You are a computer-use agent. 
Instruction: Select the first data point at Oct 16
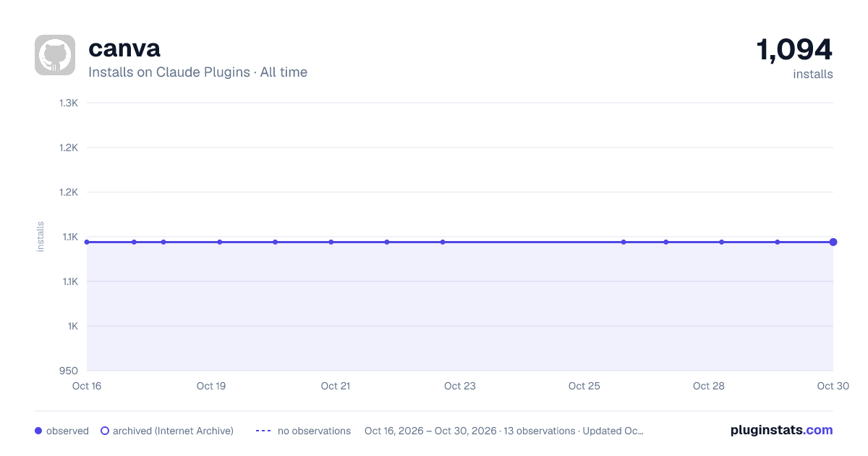pyautogui.click(x=87, y=242)
